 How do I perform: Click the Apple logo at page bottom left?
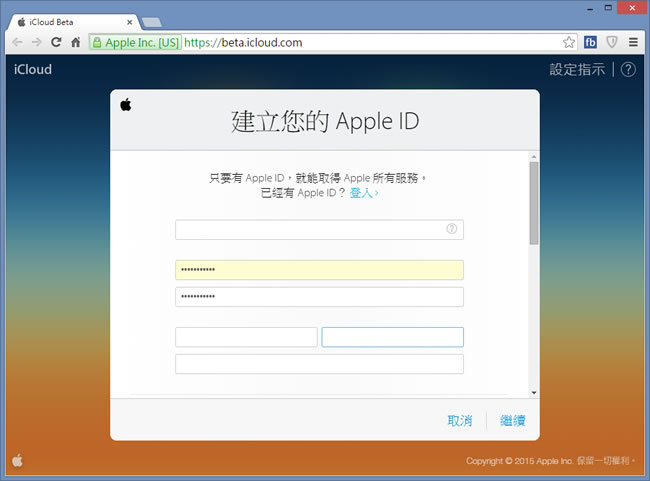[17, 460]
